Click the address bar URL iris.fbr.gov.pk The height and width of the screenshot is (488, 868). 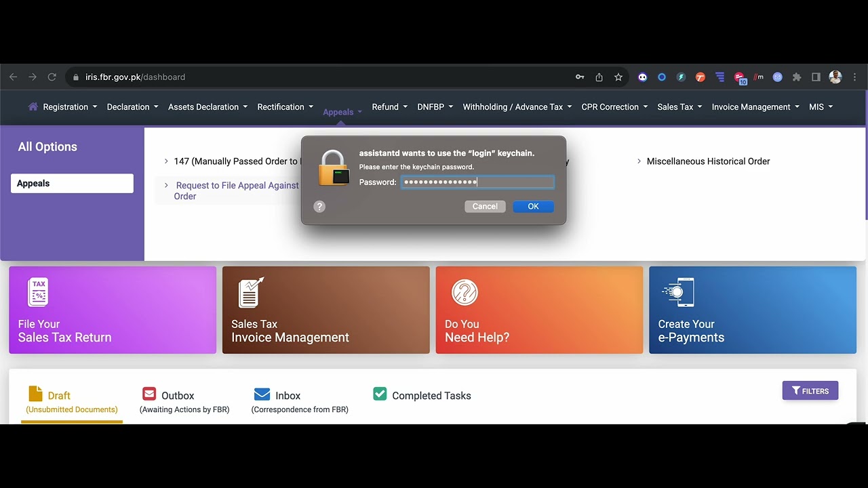tap(135, 77)
